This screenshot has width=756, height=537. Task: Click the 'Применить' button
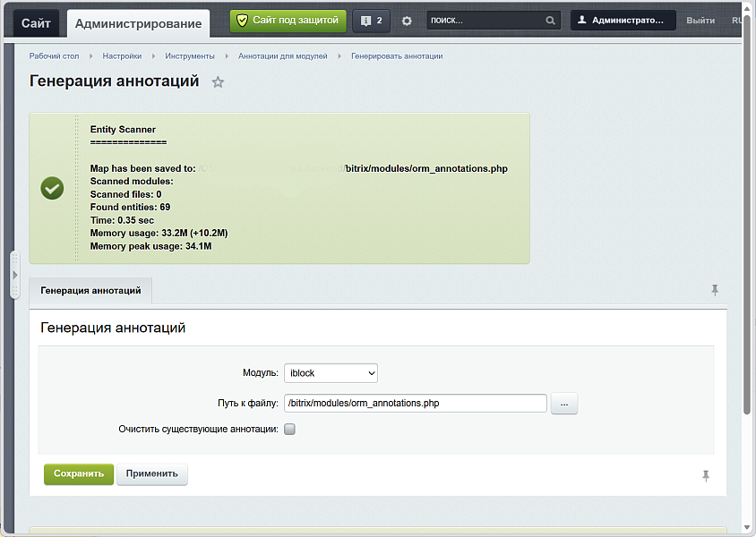(151, 474)
